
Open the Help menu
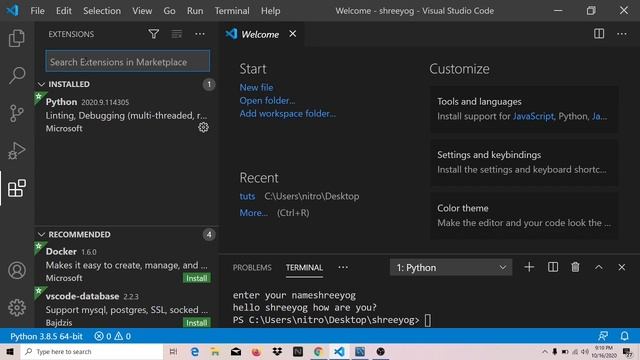tap(271, 11)
